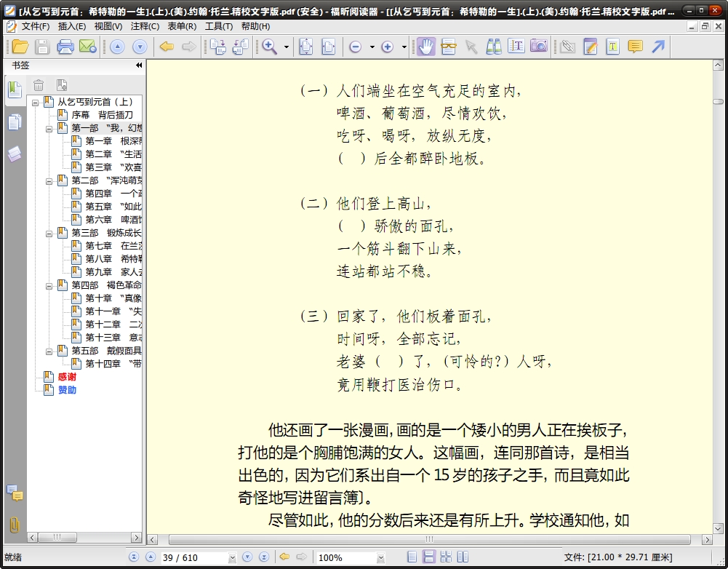Screen dimensions: 728x569
Task: Open the zoom tool dropdown arrow
Action: [x=287, y=47]
